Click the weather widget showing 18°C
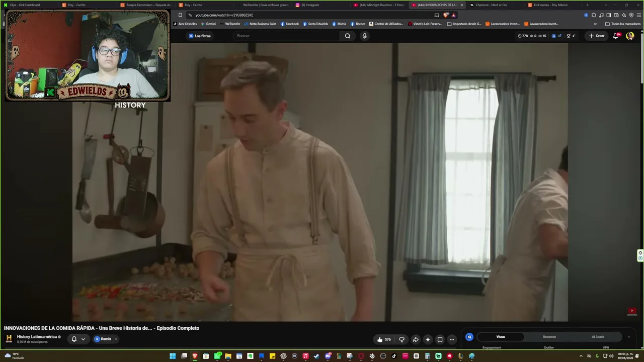The height and width of the screenshot is (362, 644). 15,356
